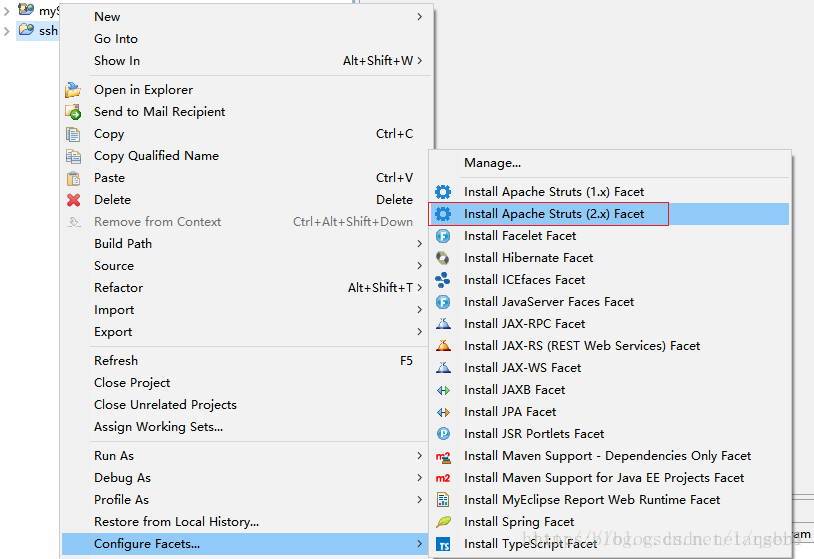Click the Spring Facet leaf icon
The height and width of the screenshot is (559, 814).
pos(443,522)
